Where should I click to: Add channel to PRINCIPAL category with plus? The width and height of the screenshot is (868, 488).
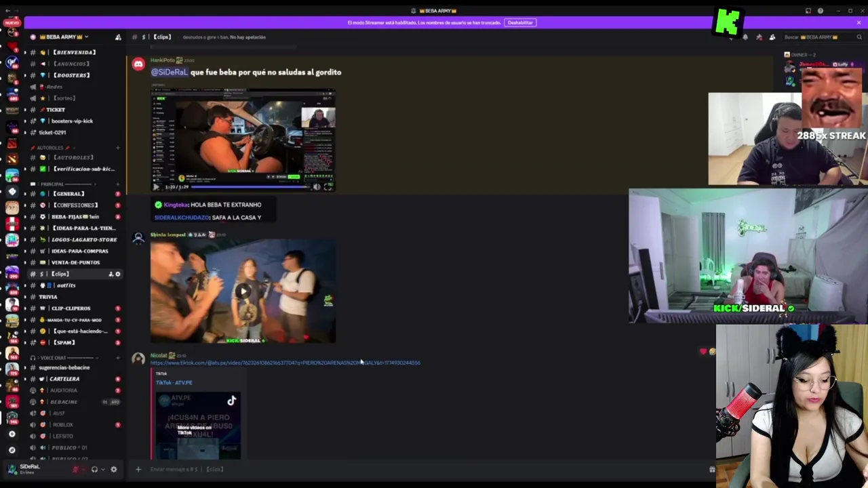pos(117,184)
